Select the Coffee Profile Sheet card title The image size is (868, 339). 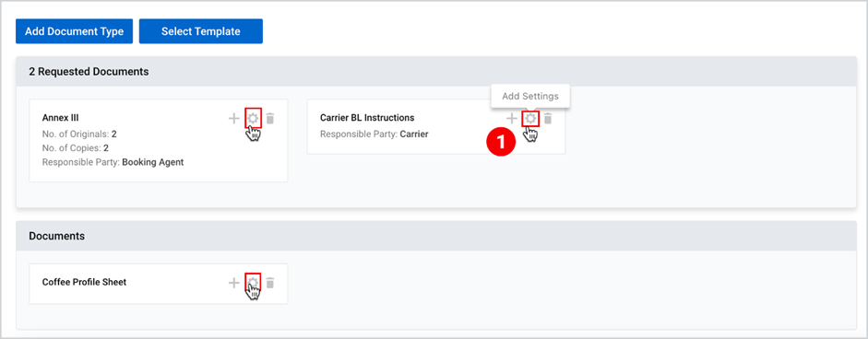84,282
